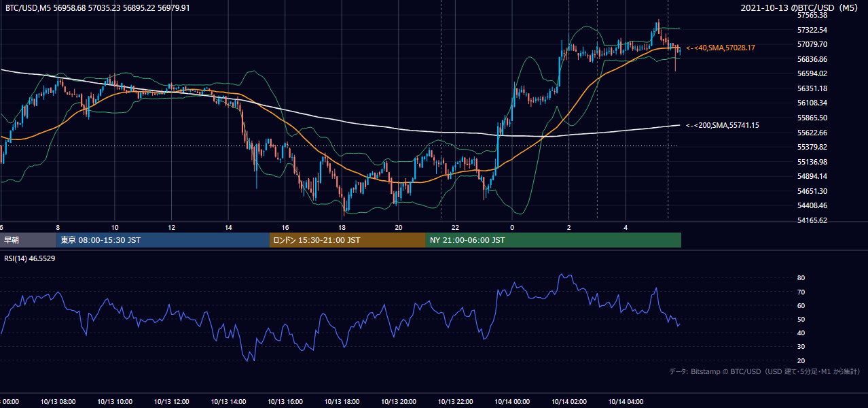This screenshot has width=868, height=408.
Task: Click the bottom time label 10/14 02:00
Action: (568, 402)
